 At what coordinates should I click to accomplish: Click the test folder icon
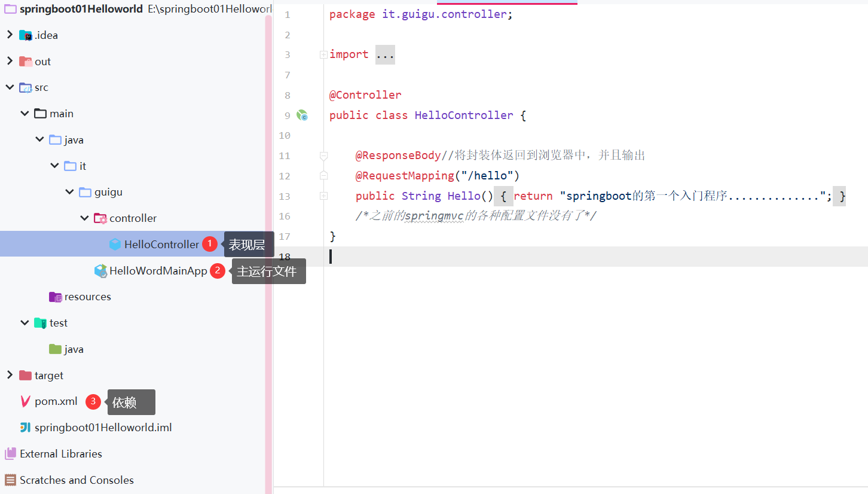point(40,323)
